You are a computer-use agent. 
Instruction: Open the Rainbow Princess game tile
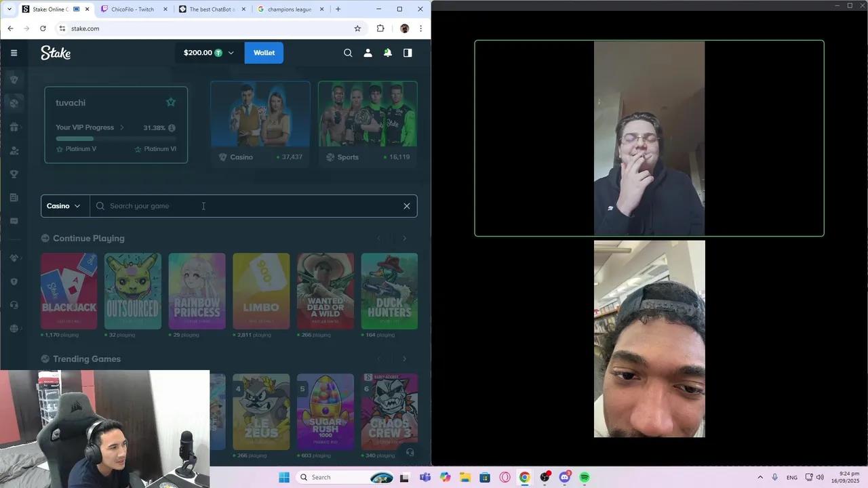pos(197,291)
